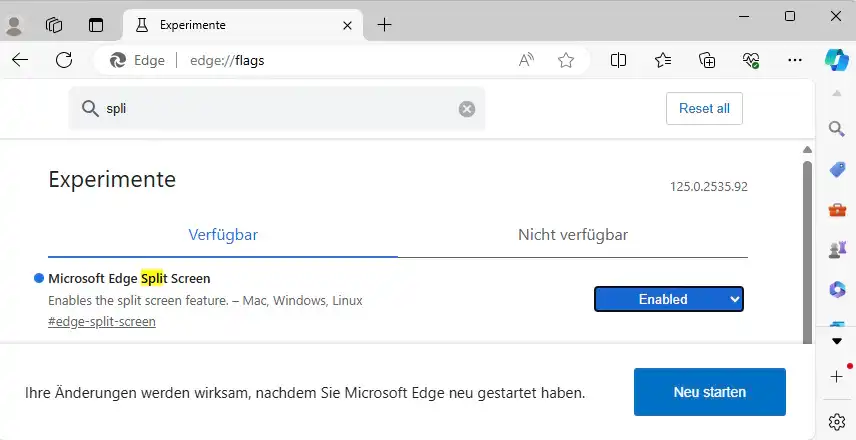Select the Microsoft Edge Split Screen title
The width and height of the screenshot is (856, 440).
[129, 278]
